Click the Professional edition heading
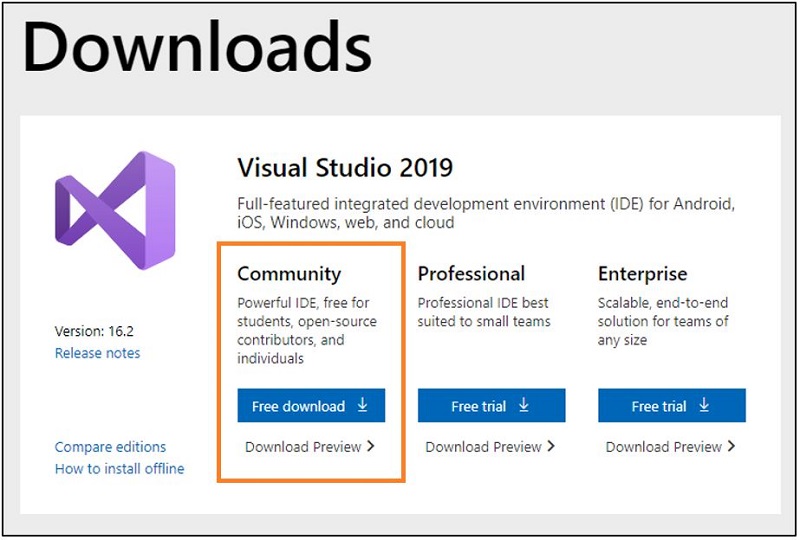Screen dimensions: 800x540 (471, 274)
